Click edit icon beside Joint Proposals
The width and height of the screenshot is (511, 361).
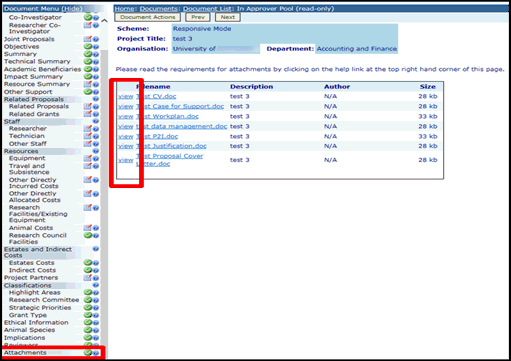88,39
